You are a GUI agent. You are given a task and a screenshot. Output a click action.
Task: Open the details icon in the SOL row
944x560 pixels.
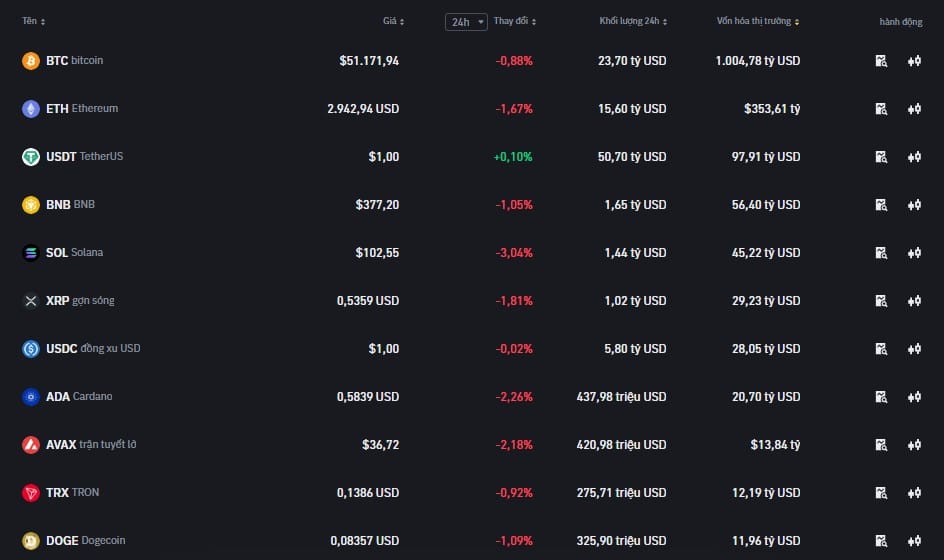881,253
